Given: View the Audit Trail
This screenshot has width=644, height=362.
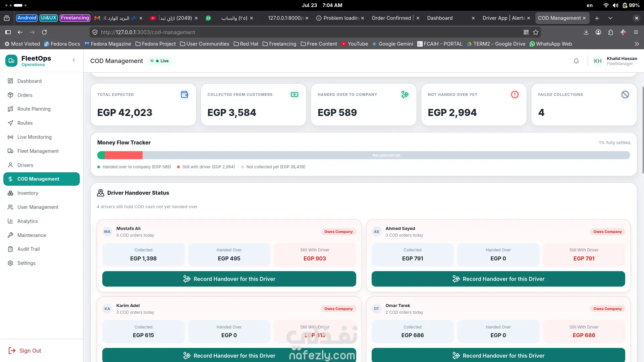Looking at the screenshot, I should click(42, 249).
